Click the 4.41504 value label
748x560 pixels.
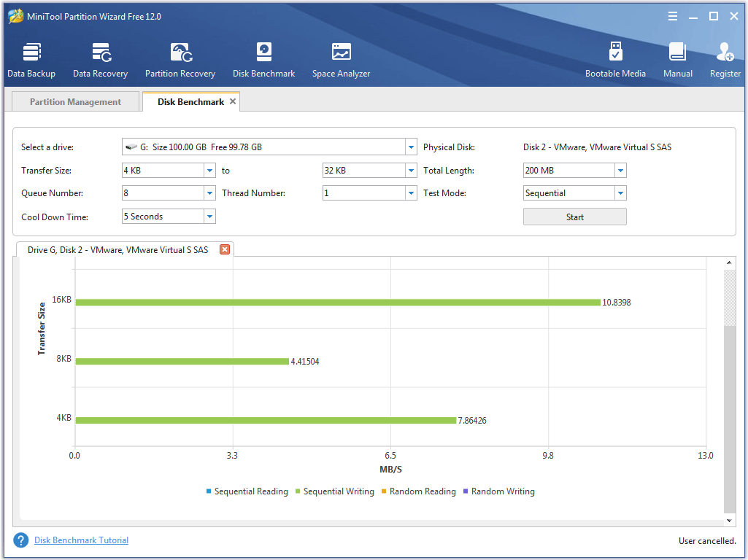305,361
